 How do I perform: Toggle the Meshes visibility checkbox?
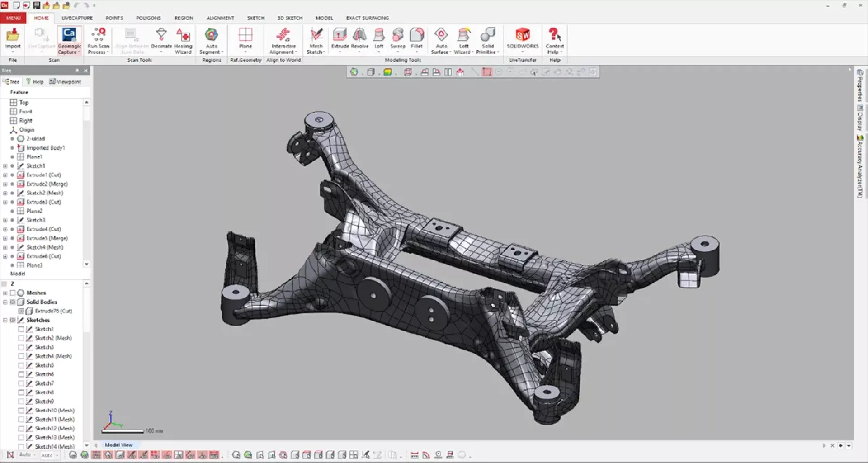pyautogui.click(x=13, y=293)
